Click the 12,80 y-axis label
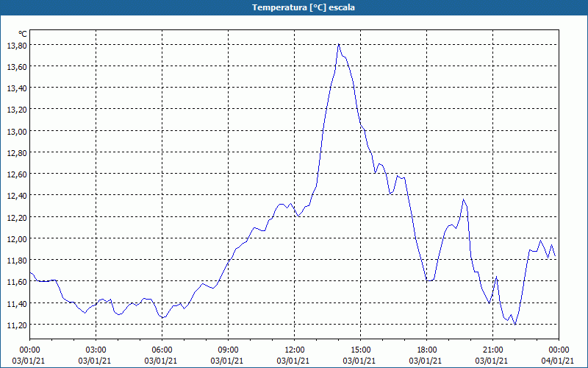The width and height of the screenshot is (588, 368). [x=16, y=152]
